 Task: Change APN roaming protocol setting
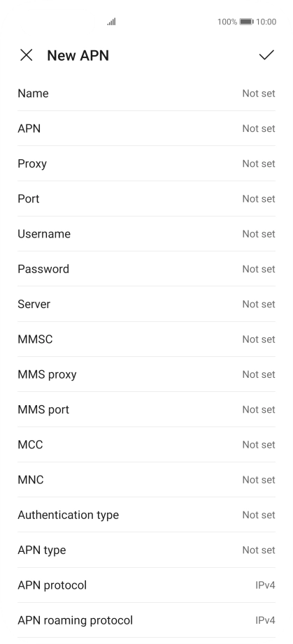pos(146,620)
